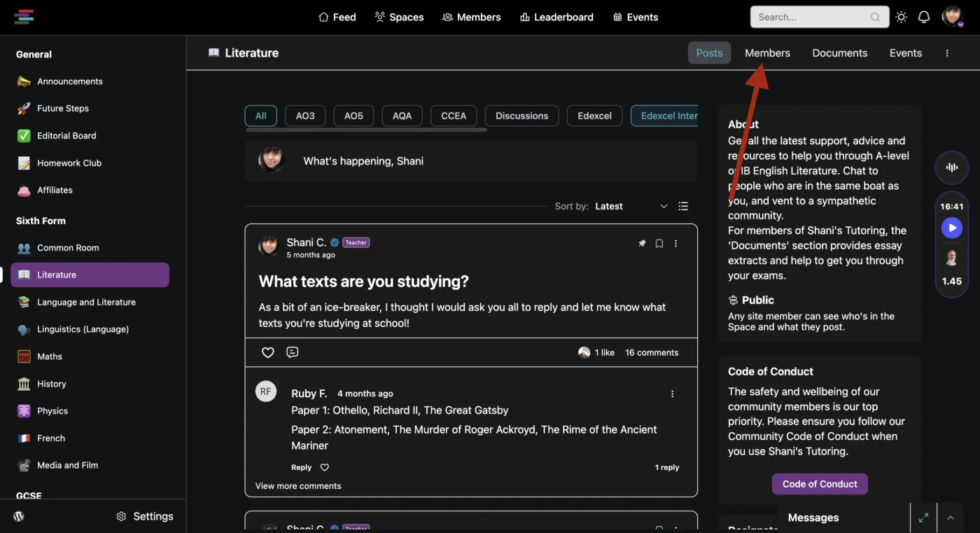The height and width of the screenshot is (533, 980).
Task: Open the Sort by Latest dropdown
Action: pyautogui.click(x=631, y=207)
